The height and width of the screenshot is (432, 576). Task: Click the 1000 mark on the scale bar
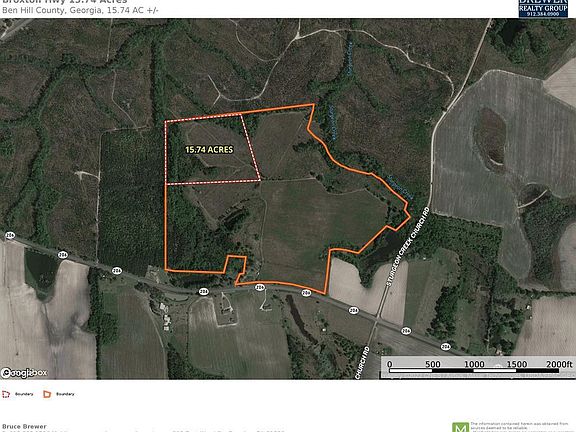click(474, 364)
